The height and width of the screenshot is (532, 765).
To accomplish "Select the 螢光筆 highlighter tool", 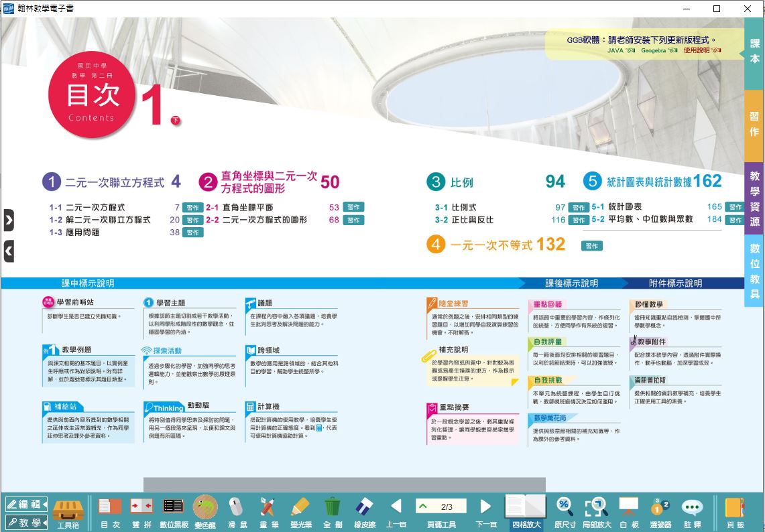I will click(300, 513).
